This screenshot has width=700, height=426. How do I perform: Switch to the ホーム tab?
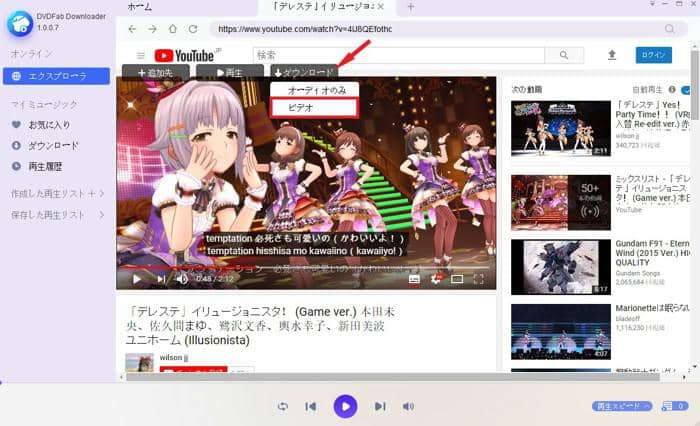(x=139, y=7)
